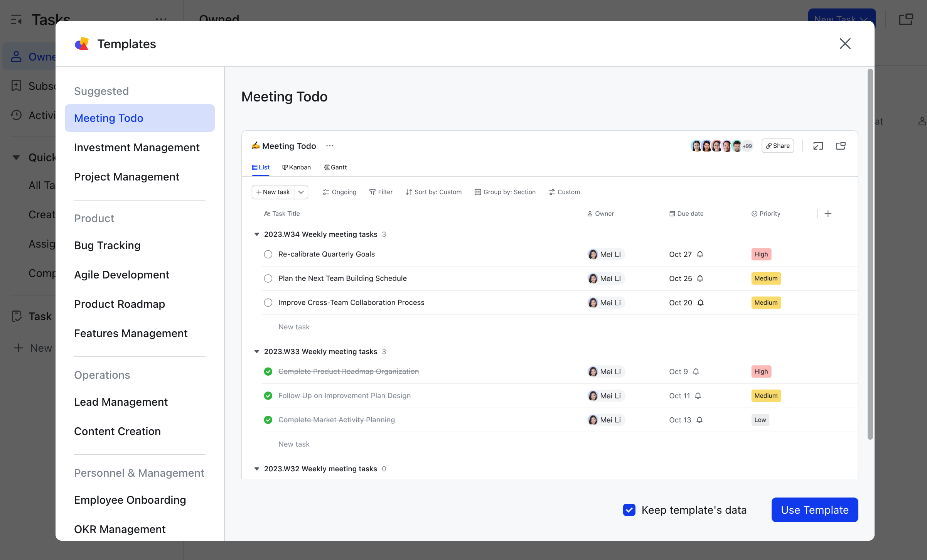Collapse 2023.W33 Weekly meeting tasks section
927x560 pixels.
[x=256, y=352]
